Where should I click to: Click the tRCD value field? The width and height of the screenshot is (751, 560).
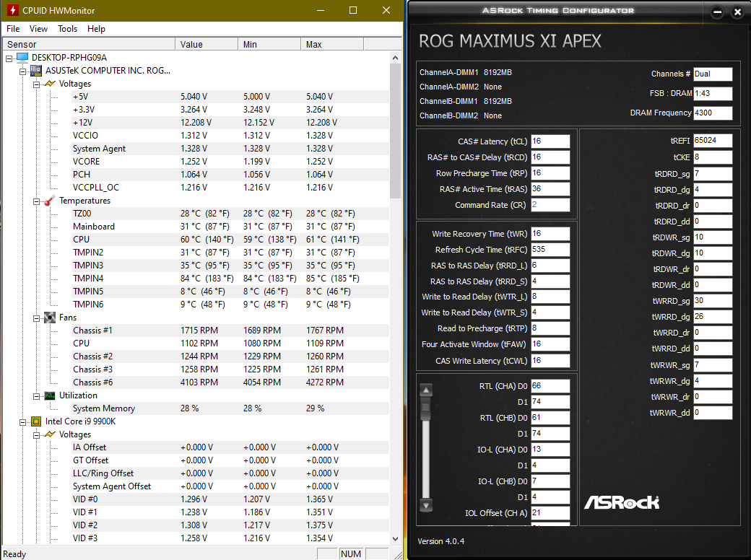[550, 157]
